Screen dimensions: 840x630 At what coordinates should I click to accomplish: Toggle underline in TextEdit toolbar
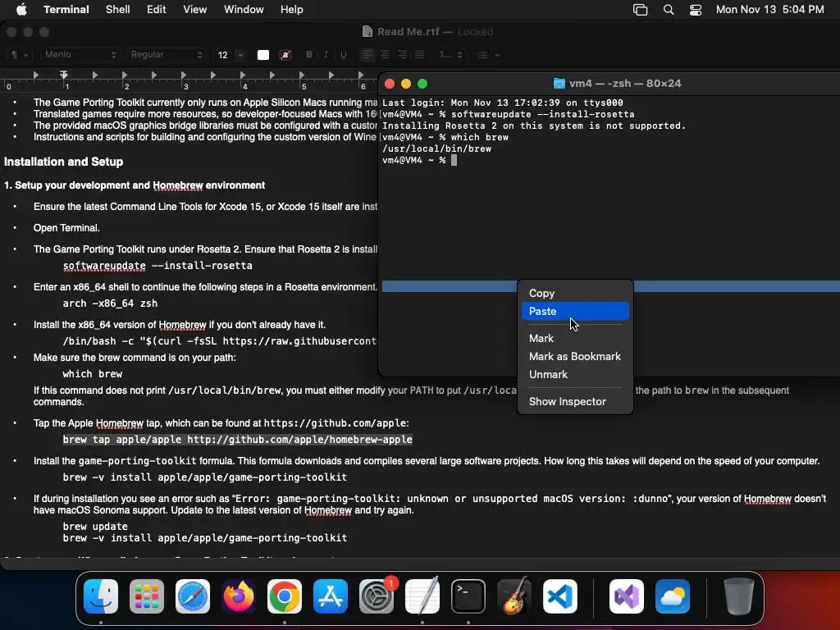click(344, 55)
